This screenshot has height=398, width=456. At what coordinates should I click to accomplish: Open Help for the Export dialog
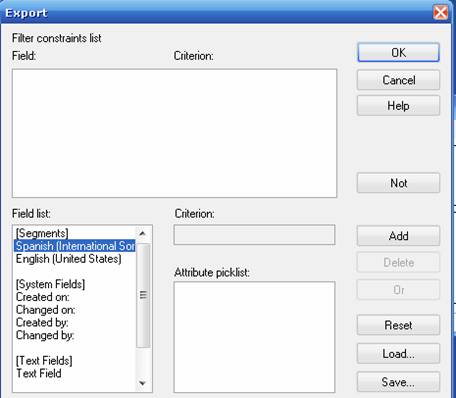click(x=398, y=106)
